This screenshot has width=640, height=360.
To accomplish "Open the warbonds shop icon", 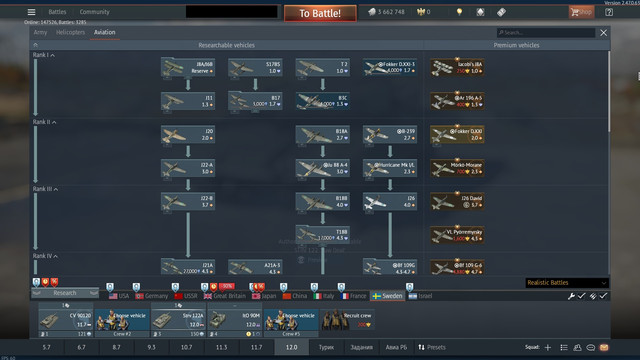I will 480,12.
